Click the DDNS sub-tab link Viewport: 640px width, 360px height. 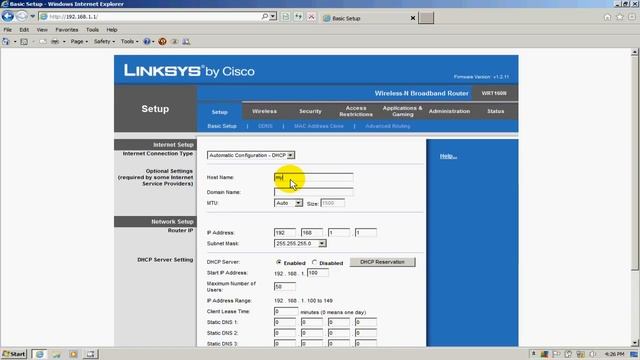pos(265,126)
